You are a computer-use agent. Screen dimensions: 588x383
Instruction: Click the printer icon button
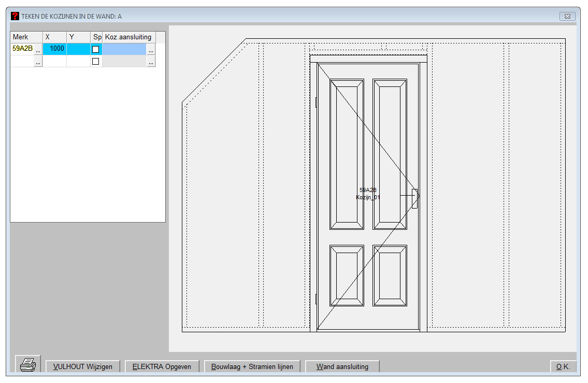point(28,365)
